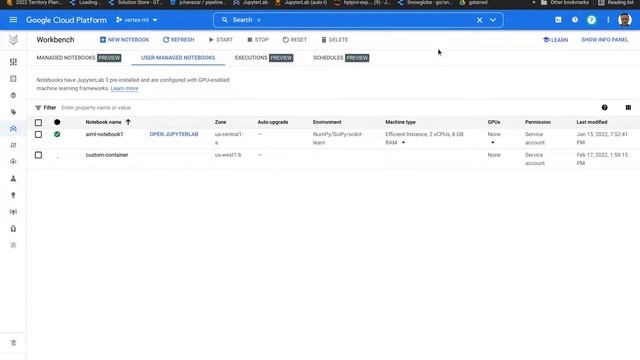Viewport: 640px width, 360px height.
Task: Click the Zone column header
Action: pos(220,122)
